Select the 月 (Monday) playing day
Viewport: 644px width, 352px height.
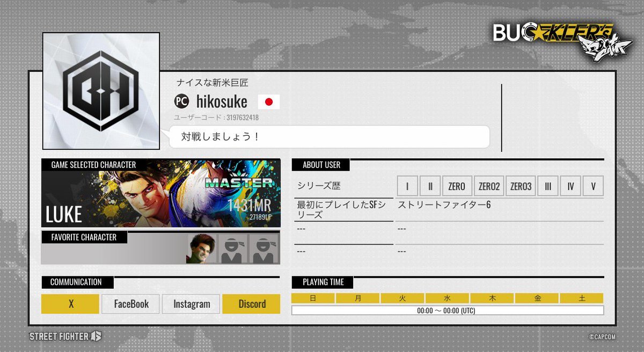point(358,298)
